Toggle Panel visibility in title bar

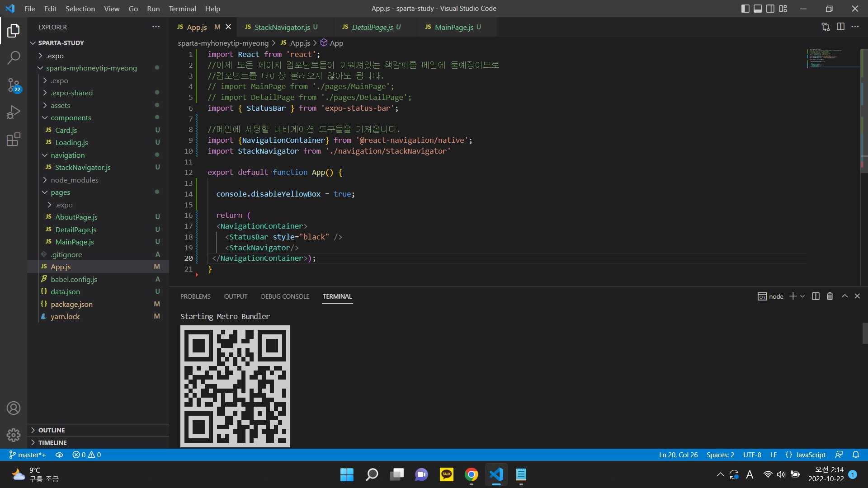(758, 9)
